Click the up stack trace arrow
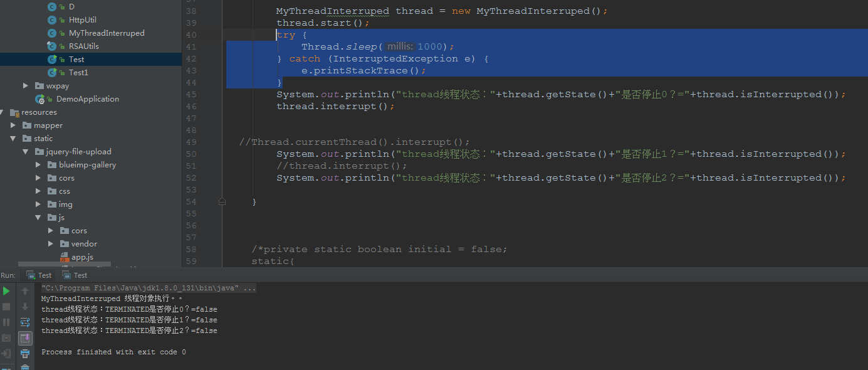 24,290
